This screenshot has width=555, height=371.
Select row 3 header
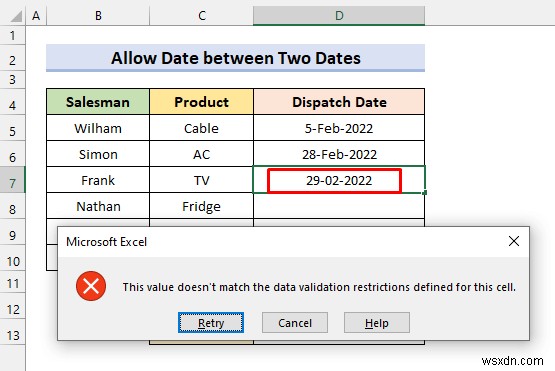coord(12,80)
